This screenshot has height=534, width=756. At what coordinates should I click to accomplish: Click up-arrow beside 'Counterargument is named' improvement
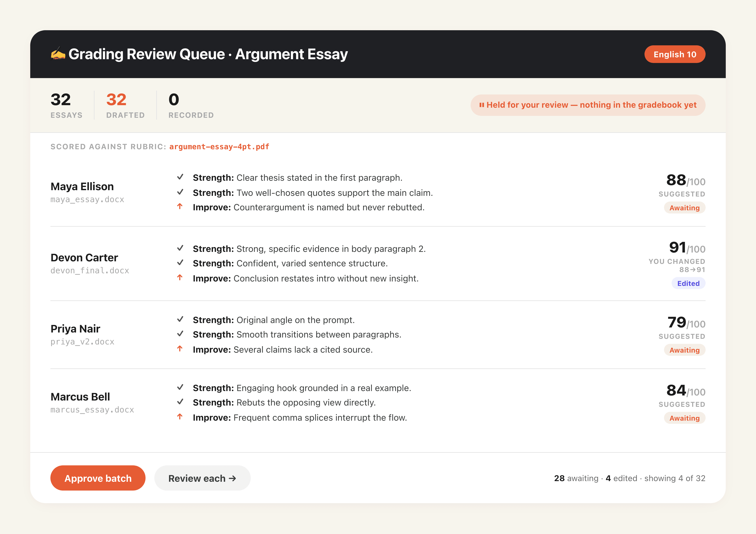(x=180, y=207)
